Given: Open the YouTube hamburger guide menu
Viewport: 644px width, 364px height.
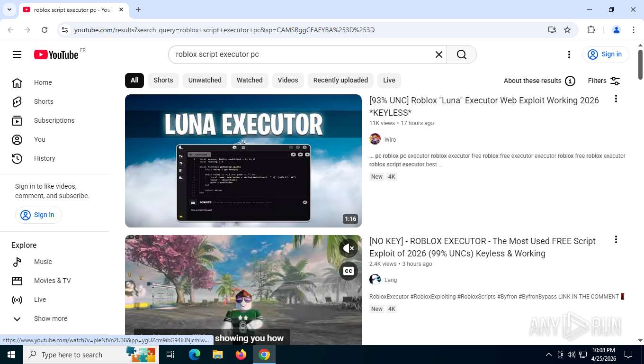Looking at the screenshot, I should [17, 55].
